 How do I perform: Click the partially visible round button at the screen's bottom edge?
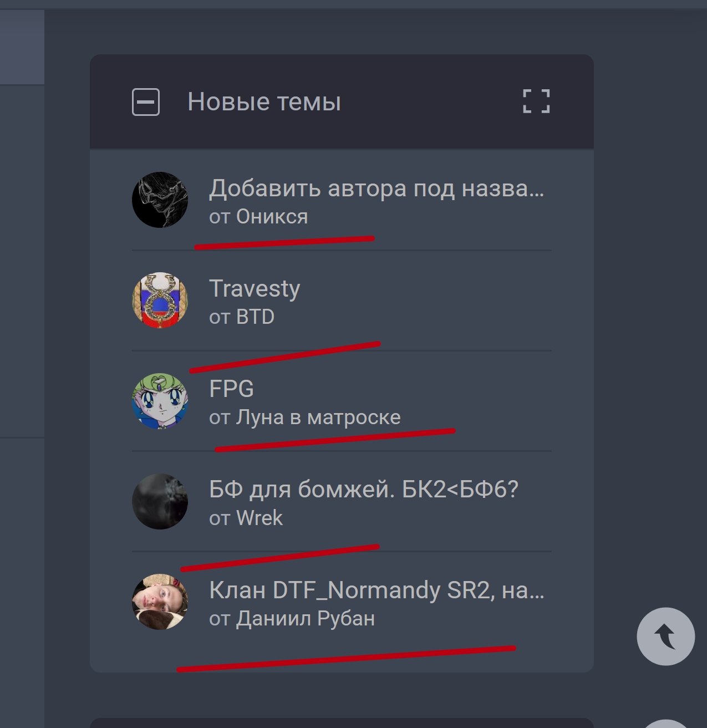[665, 724]
